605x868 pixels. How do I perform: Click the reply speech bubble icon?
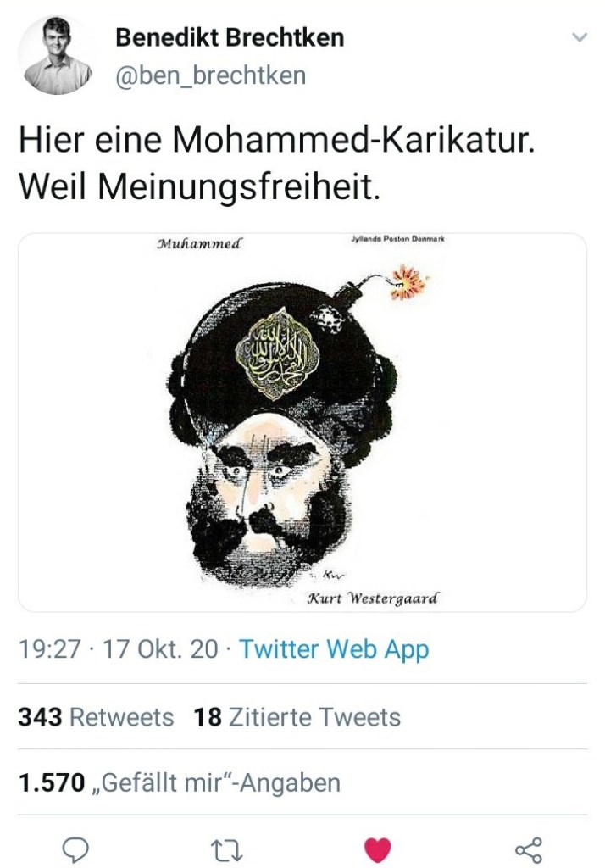pos(75,849)
